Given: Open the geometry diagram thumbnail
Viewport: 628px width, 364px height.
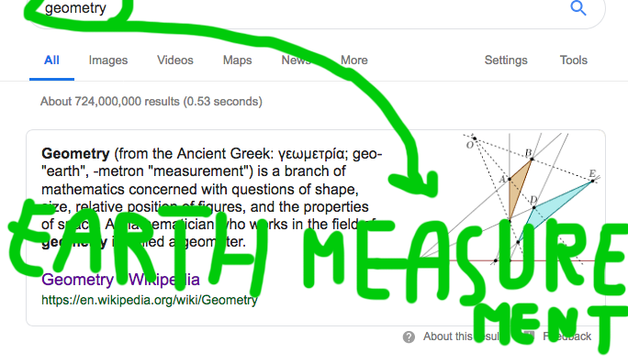Looking at the screenshot, I should coord(529,200).
